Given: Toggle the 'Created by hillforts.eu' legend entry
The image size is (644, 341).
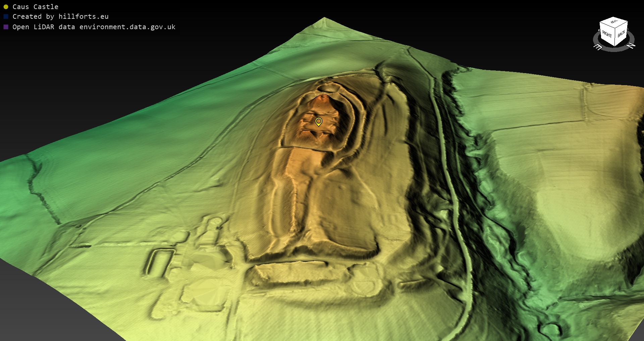Looking at the screenshot, I should 60,16.
